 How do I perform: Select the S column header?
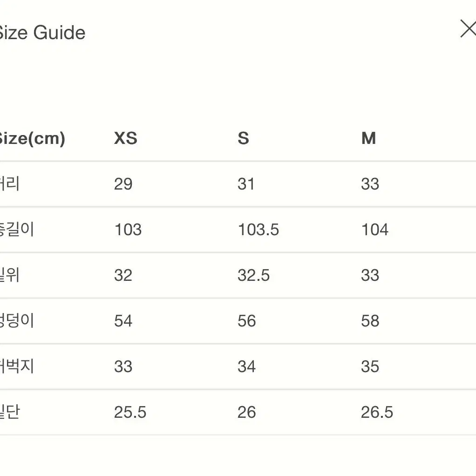[x=243, y=138]
